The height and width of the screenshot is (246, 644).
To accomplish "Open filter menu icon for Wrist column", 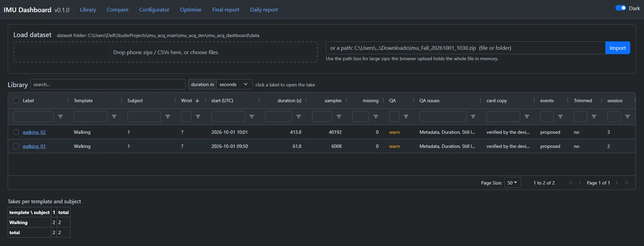I will point(198,117).
